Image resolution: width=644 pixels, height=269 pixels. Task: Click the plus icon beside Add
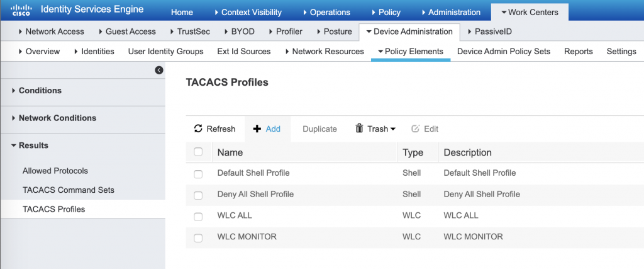pyautogui.click(x=257, y=129)
